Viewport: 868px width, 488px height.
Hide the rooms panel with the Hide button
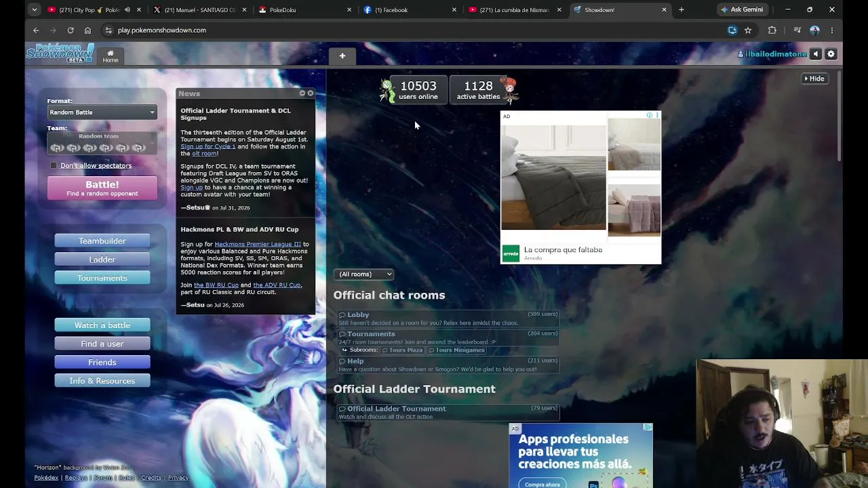pyautogui.click(x=814, y=79)
